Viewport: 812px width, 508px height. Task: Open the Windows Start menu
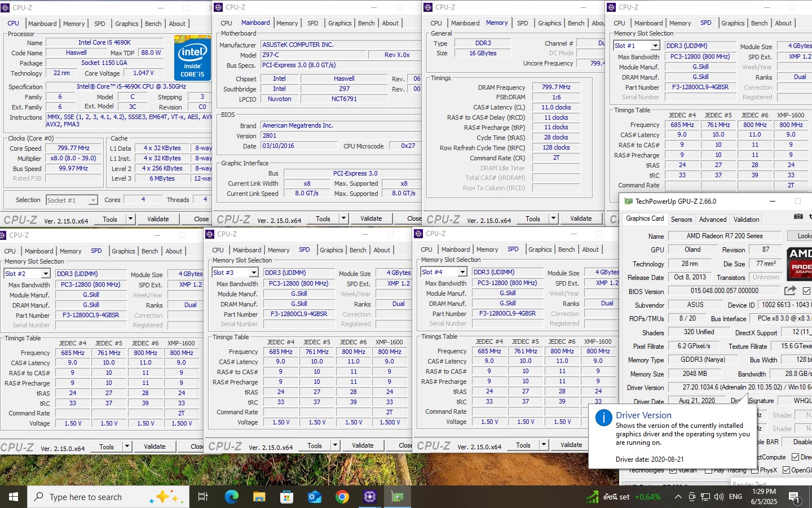click(x=14, y=497)
